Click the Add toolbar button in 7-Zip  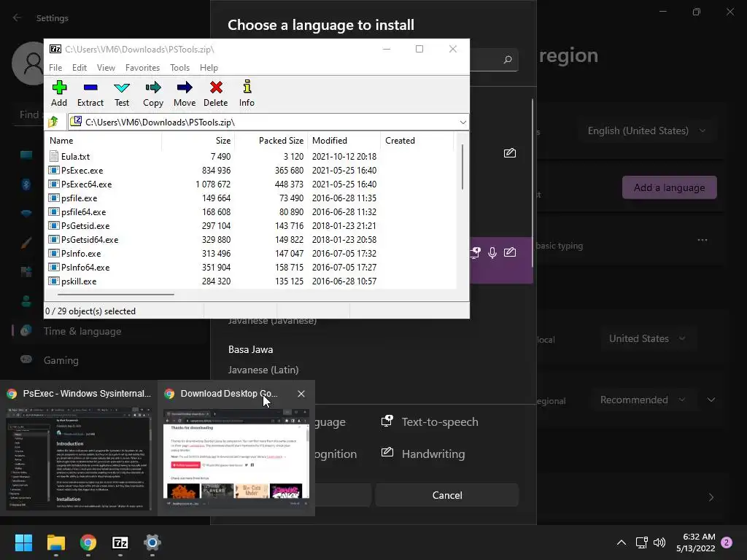click(x=59, y=94)
